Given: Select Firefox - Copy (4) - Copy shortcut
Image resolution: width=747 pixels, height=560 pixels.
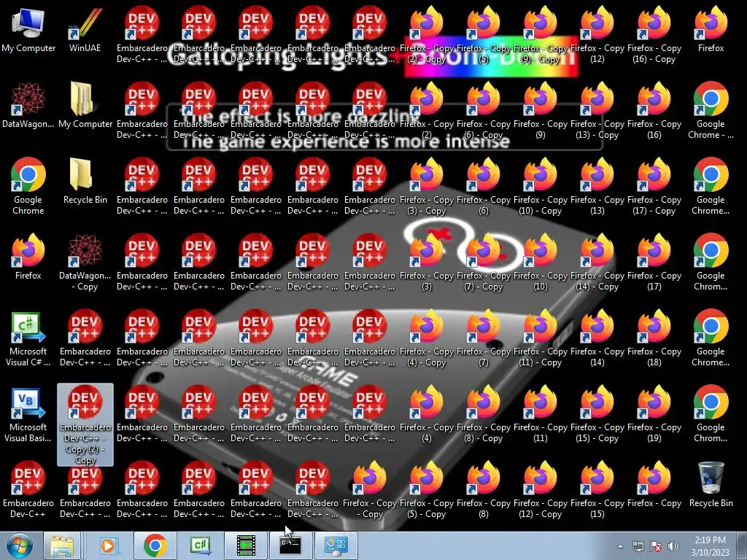Looking at the screenshot, I should [x=426, y=338].
